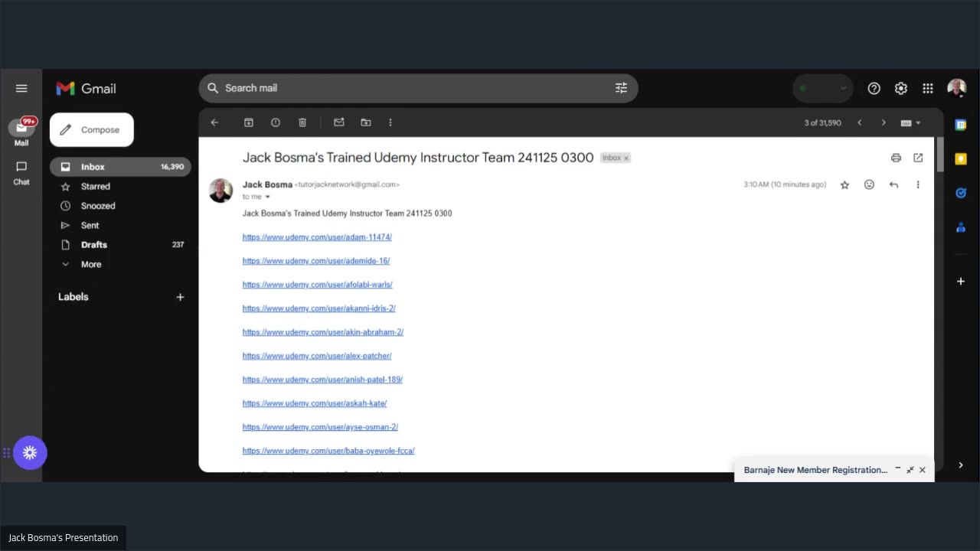
Task: Open the Contacts side panel icon
Action: tap(961, 227)
